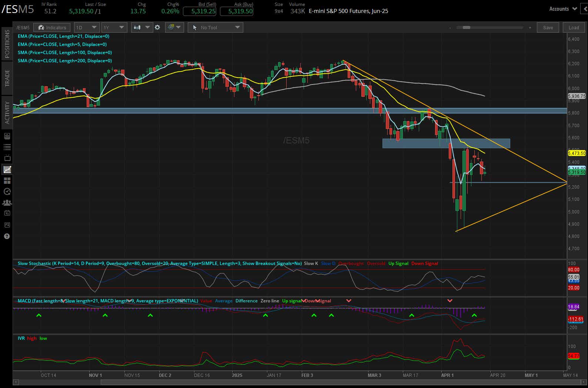Image resolution: width=588 pixels, height=388 pixels.
Task: Open the POSITIONS side tab
Action: (7, 44)
